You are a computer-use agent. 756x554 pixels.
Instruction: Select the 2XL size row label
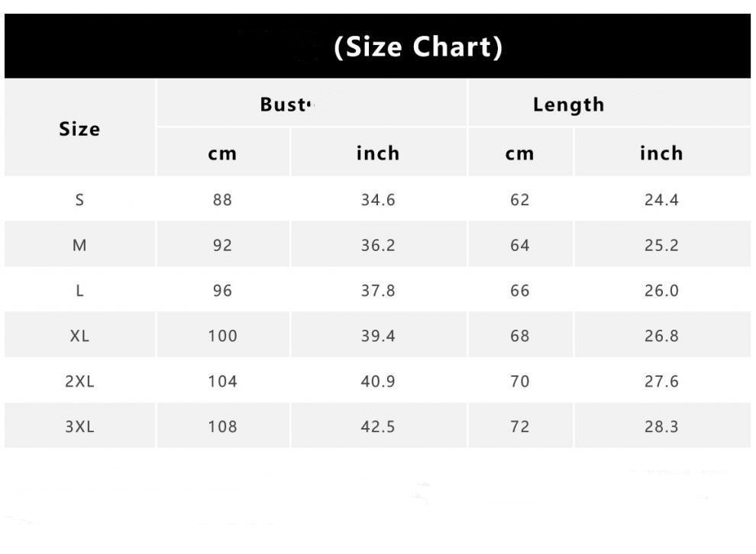tap(79, 382)
